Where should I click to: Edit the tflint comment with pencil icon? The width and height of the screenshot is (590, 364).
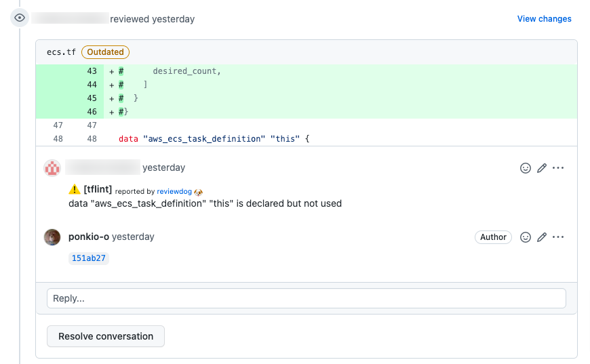[x=541, y=168]
